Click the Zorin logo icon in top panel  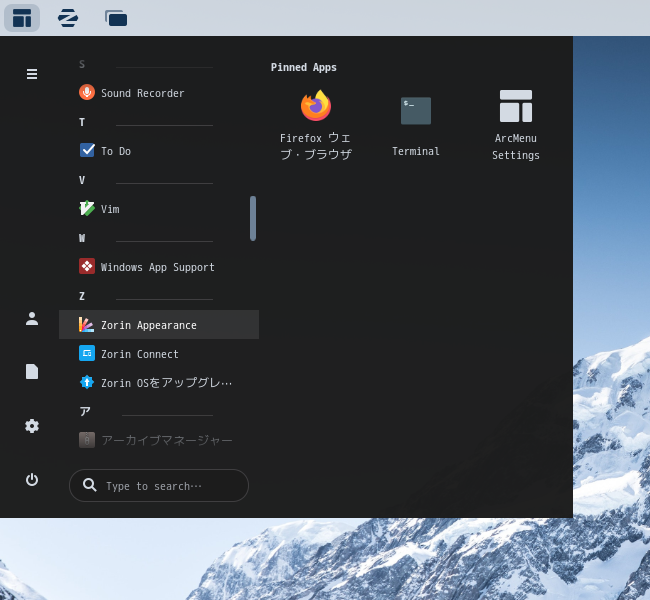pyautogui.click(x=68, y=18)
